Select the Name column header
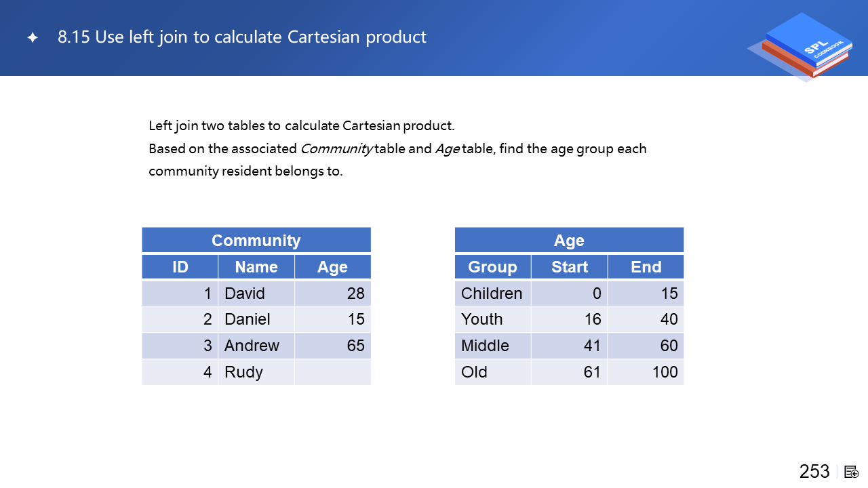The width and height of the screenshot is (868, 488). click(256, 267)
